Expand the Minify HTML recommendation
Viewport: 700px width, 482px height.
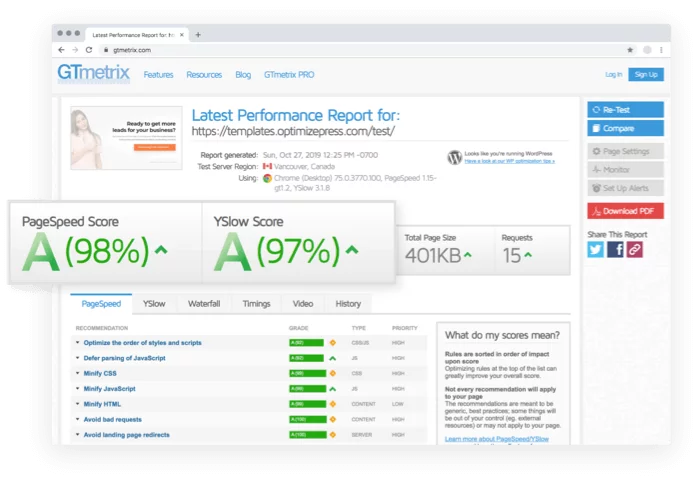77,404
